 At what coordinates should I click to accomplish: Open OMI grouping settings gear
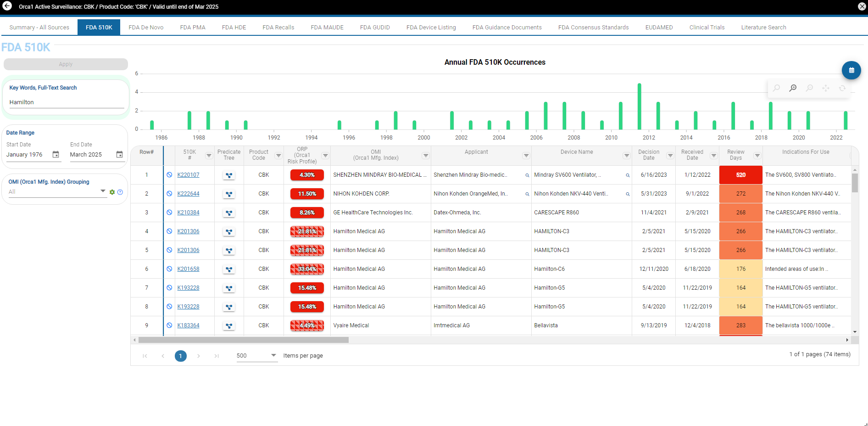click(x=112, y=192)
